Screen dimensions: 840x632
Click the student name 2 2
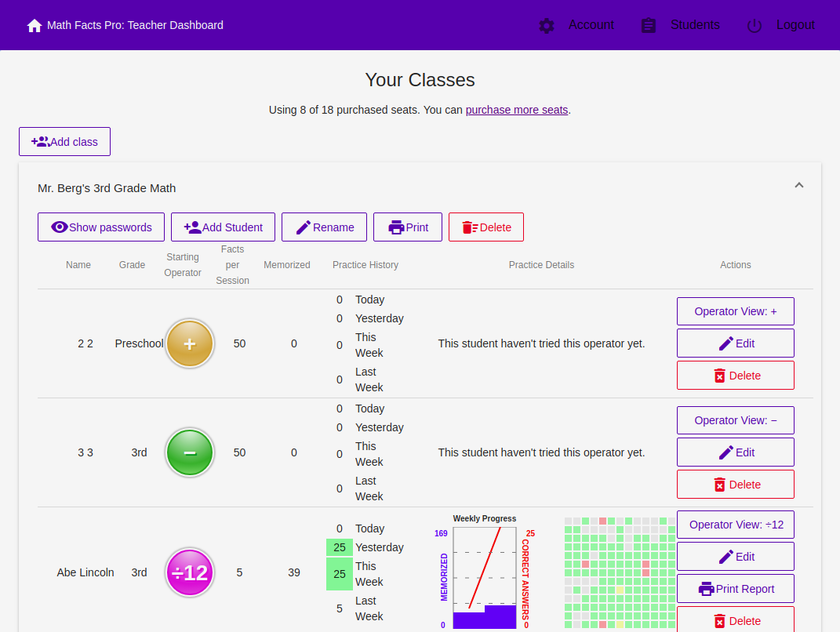85,343
